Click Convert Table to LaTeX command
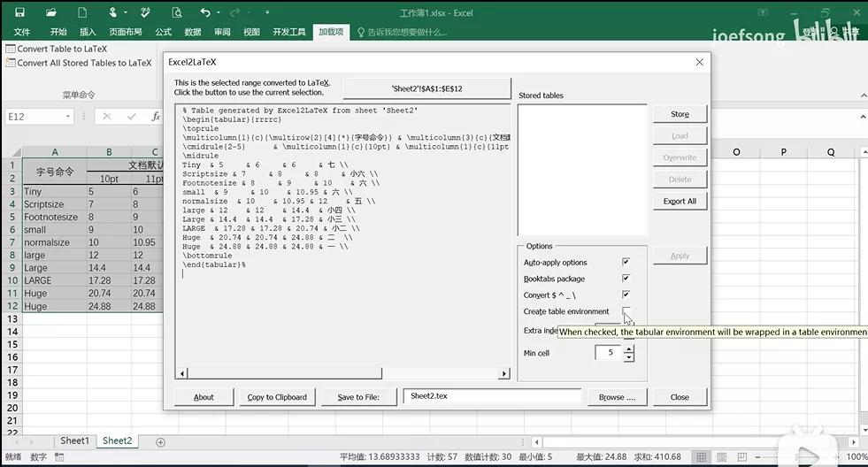868x467 pixels. coord(57,49)
